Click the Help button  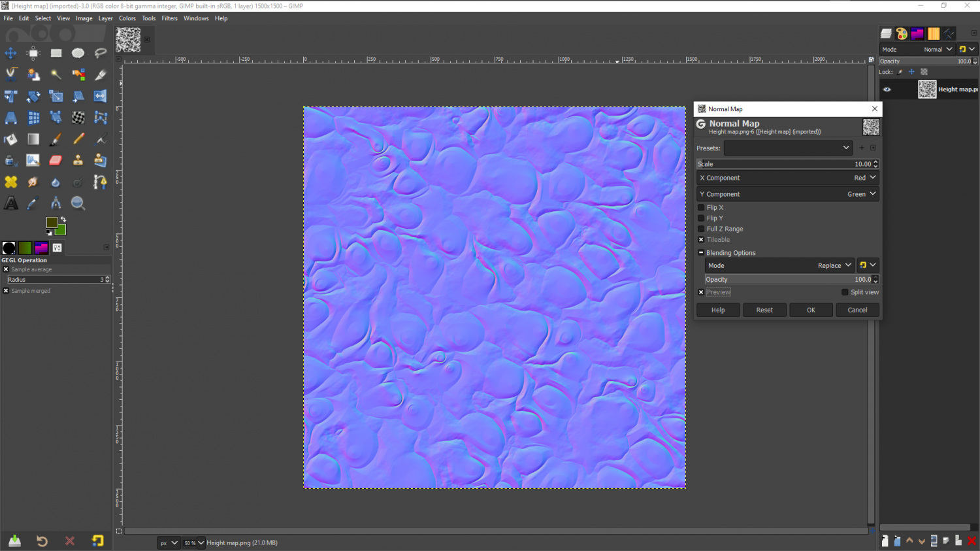coord(718,310)
